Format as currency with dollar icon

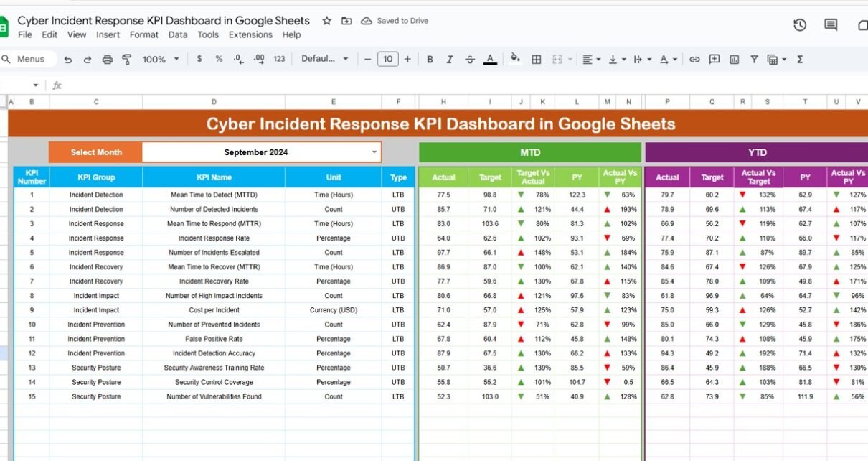coord(199,60)
